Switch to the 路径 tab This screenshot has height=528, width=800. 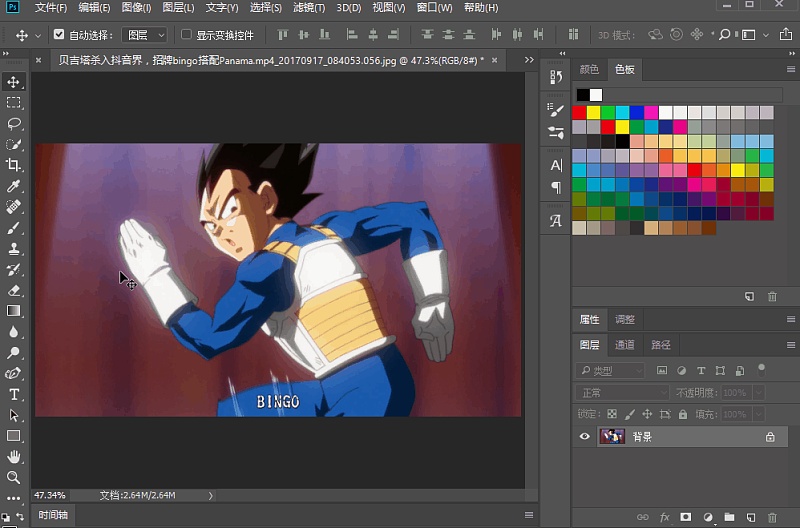pos(660,345)
